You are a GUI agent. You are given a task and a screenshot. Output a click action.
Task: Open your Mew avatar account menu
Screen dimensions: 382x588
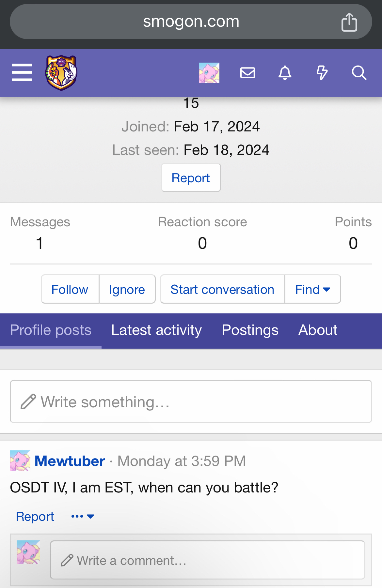pyautogui.click(x=209, y=73)
